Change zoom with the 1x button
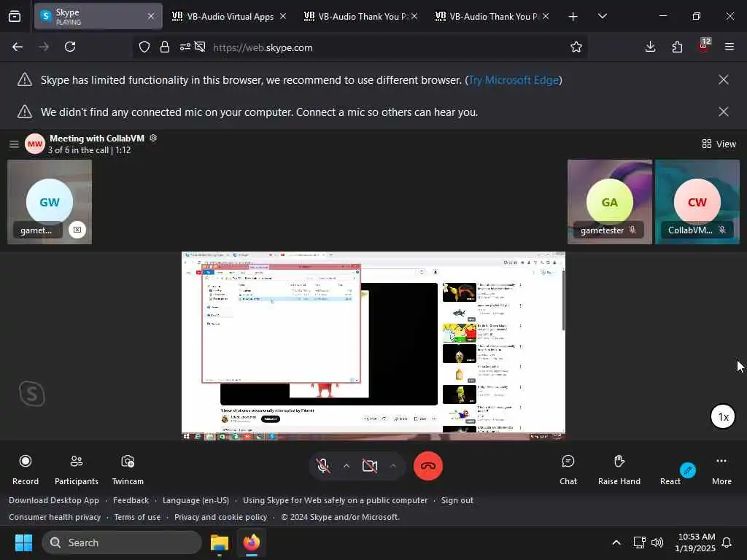 (x=723, y=416)
